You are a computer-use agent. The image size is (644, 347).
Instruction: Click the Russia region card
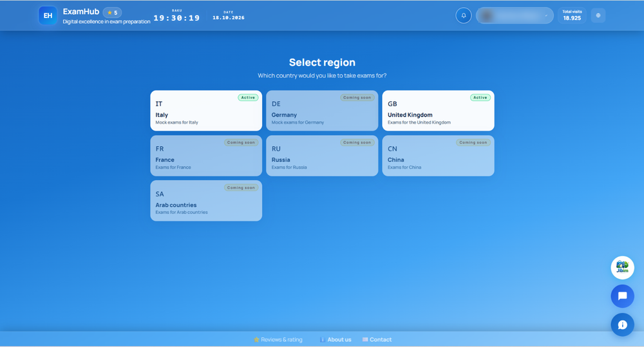322,156
